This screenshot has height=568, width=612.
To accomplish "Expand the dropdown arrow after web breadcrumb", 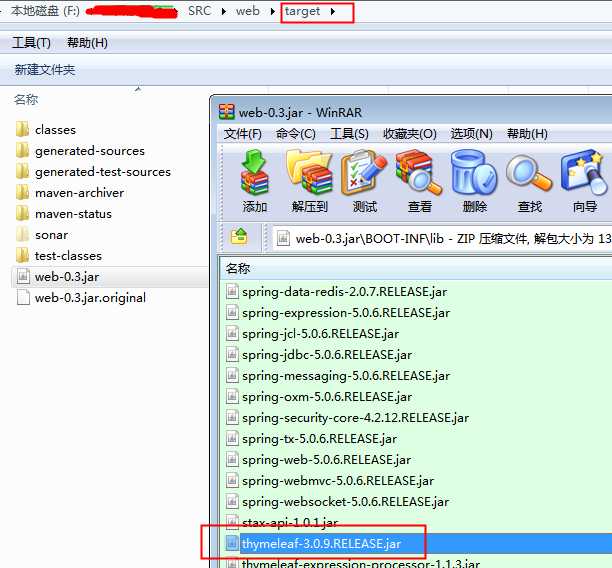I will (272, 11).
